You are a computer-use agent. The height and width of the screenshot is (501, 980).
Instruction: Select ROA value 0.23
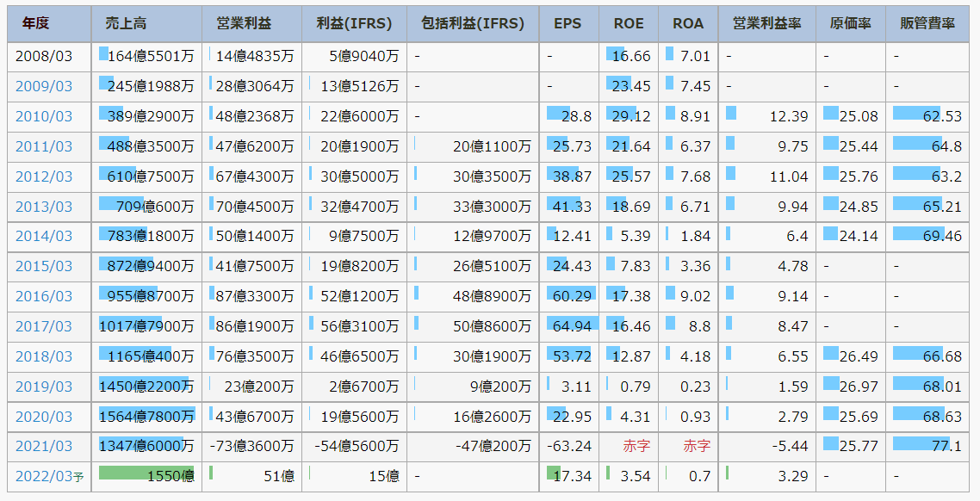coord(696,386)
